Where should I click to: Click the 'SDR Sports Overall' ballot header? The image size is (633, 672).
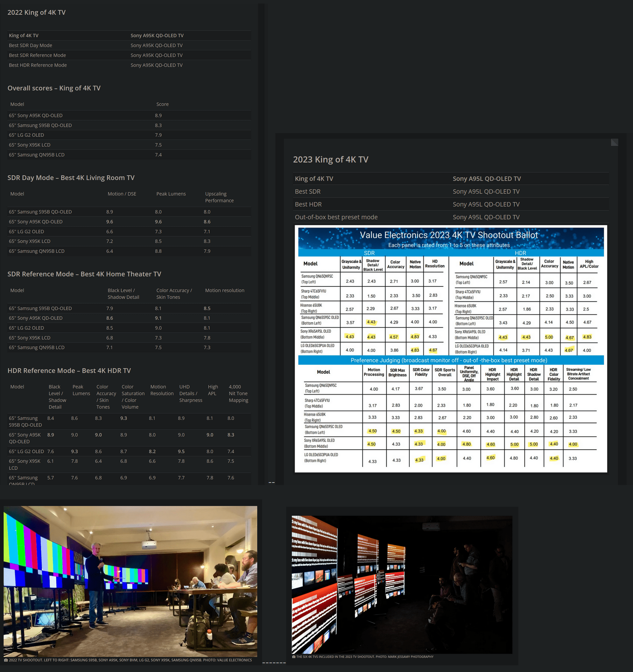click(445, 373)
